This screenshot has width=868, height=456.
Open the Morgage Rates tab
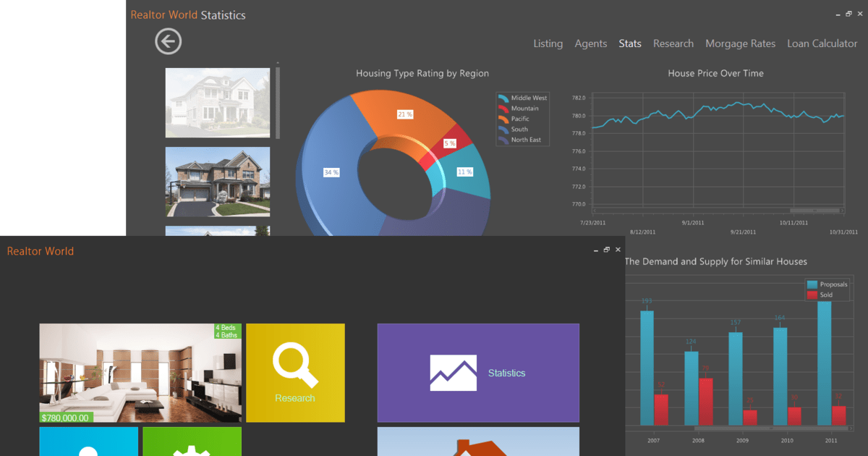[741, 43]
